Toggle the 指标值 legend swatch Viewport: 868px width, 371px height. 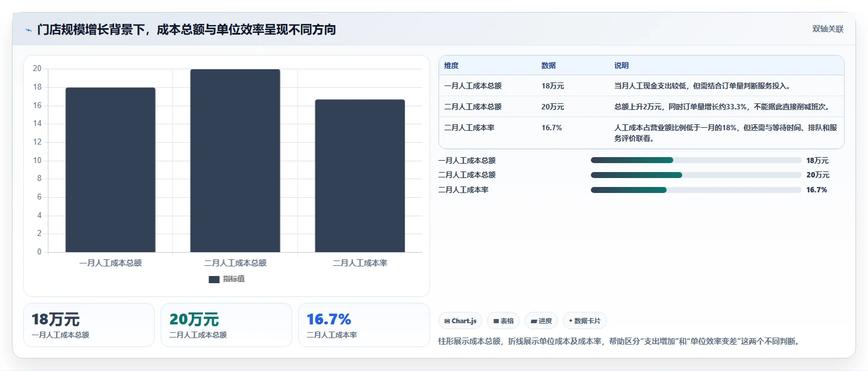pyautogui.click(x=214, y=279)
